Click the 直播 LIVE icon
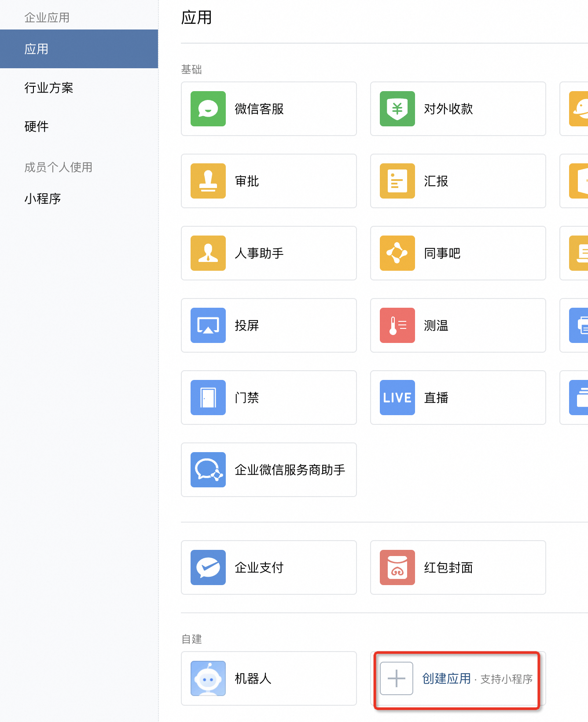The height and width of the screenshot is (722, 588). (397, 398)
